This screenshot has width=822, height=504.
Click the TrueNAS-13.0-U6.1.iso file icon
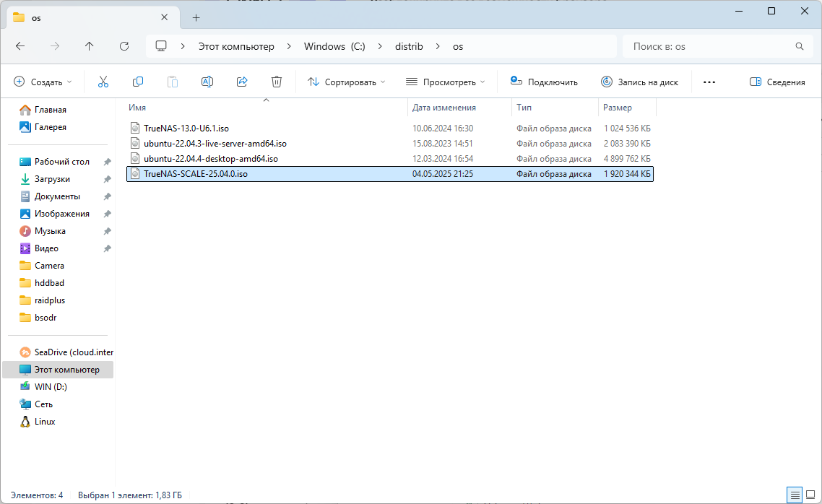[135, 128]
